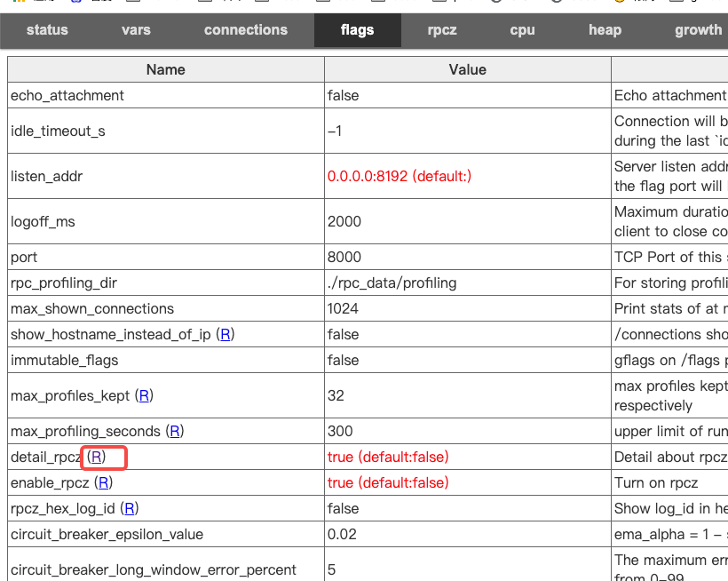728x581 pixels.
Task: Open the cpu profiling tab
Action: point(522,30)
